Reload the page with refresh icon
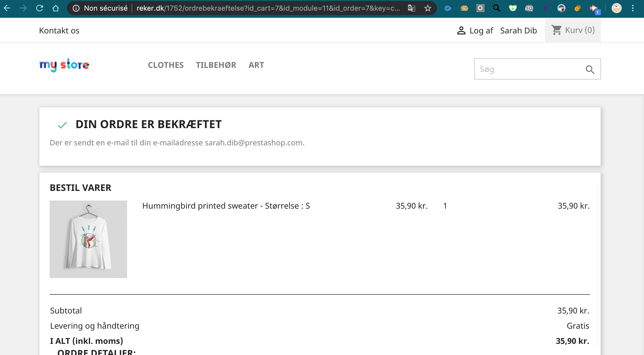 tap(39, 8)
